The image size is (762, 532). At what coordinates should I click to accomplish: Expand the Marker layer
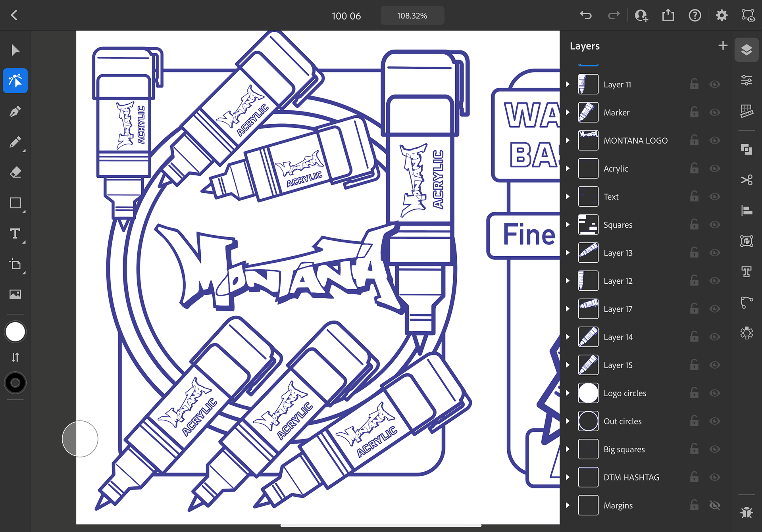tap(568, 112)
